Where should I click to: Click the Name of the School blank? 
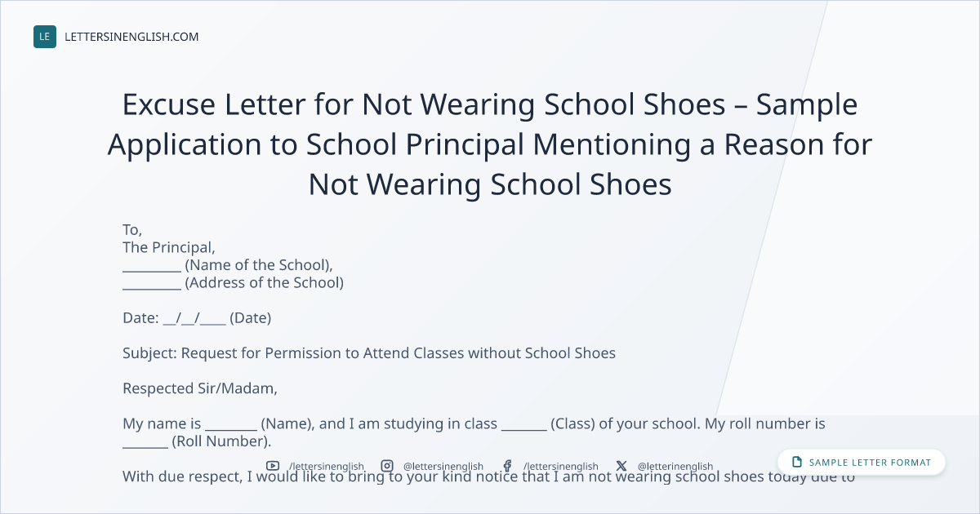coord(152,266)
